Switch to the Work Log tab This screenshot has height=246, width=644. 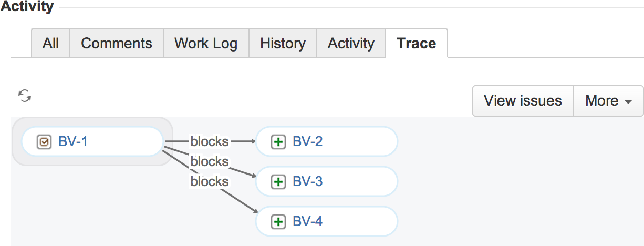(206, 43)
